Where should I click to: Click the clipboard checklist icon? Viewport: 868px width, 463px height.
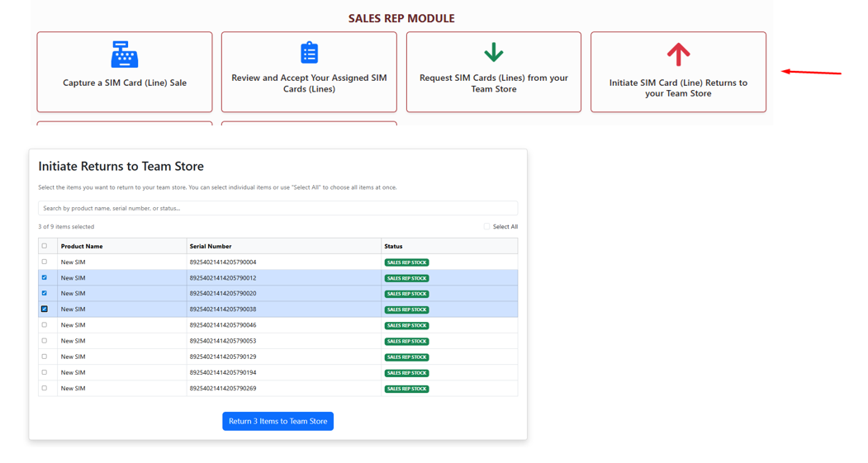point(309,53)
